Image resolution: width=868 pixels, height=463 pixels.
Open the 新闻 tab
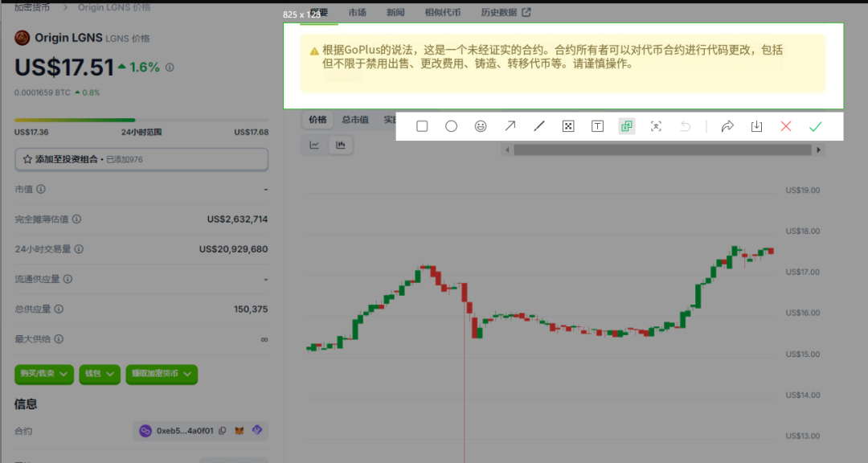tap(395, 12)
